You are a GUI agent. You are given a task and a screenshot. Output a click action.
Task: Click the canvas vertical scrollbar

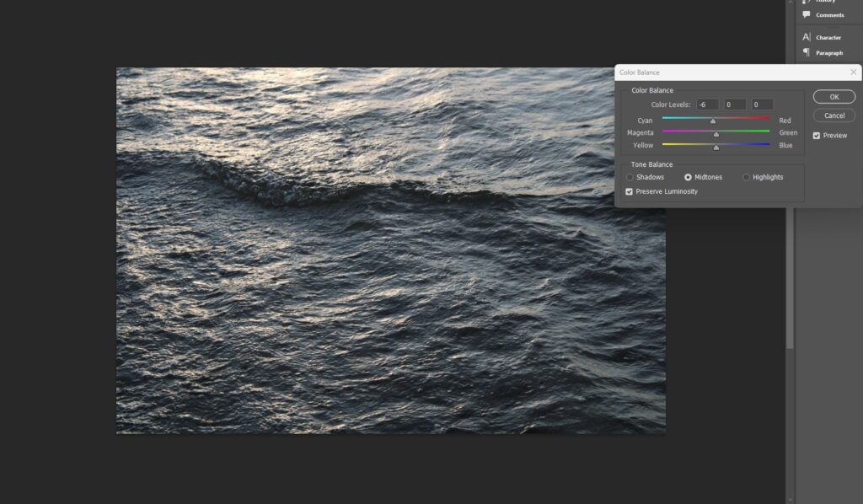[x=790, y=278]
